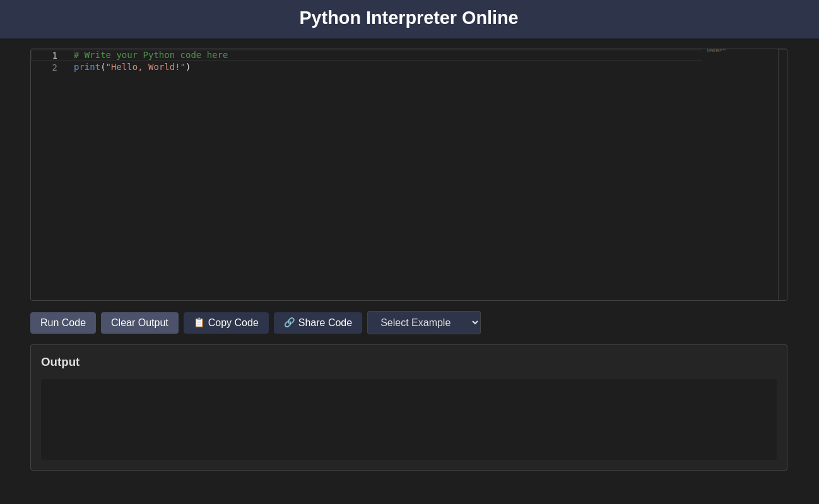Copy the code using Copy Code
The image size is (819, 504).
pyautogui.click(x=226, y=323)
